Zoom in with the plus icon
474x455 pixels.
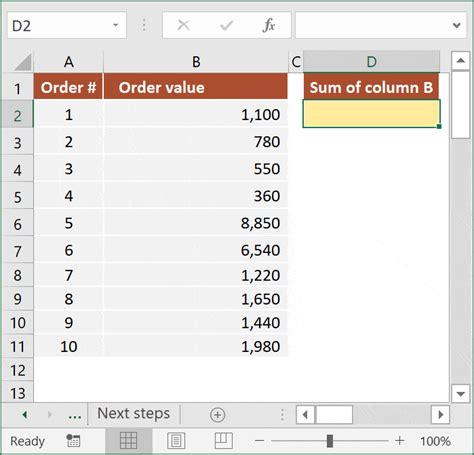click(400, 441)
